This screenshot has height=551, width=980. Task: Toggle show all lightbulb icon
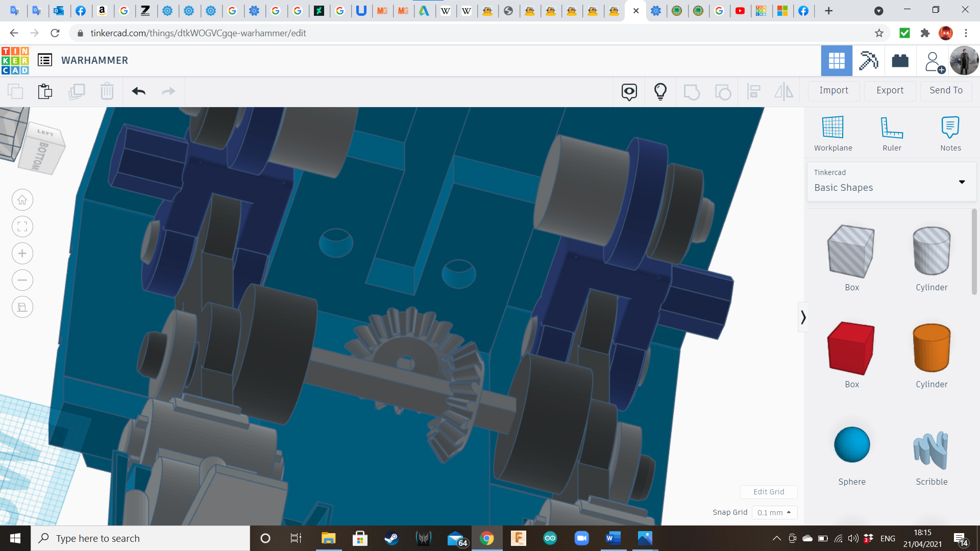pyautogui.click(x=660, y=91)
